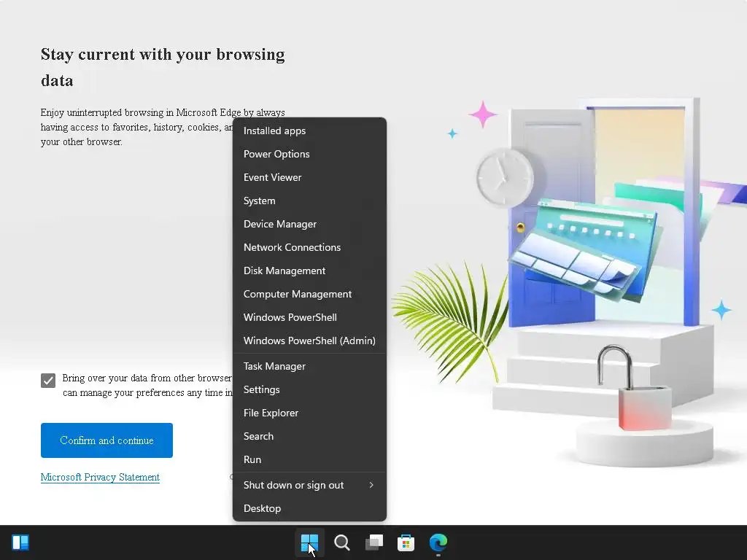Uncheck Bring over your data checkbox
The width and height of the screenshot is (747, 560).
[x=48, y=381]
